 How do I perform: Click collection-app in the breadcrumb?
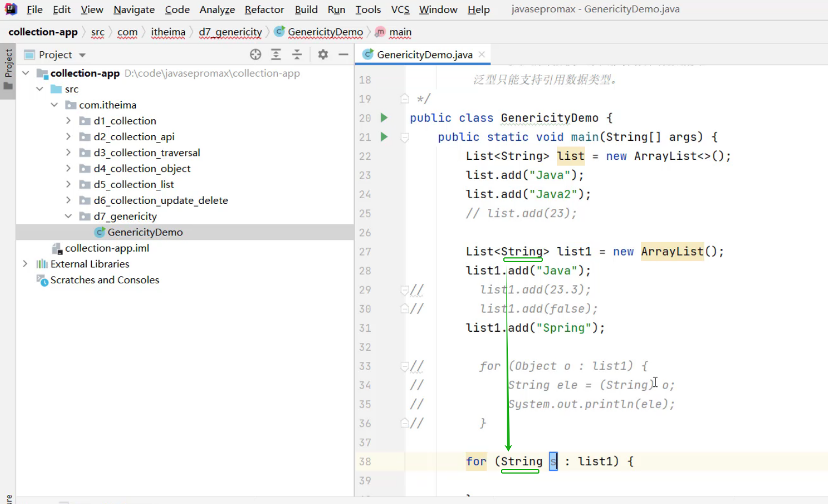(x=43, y=32)
